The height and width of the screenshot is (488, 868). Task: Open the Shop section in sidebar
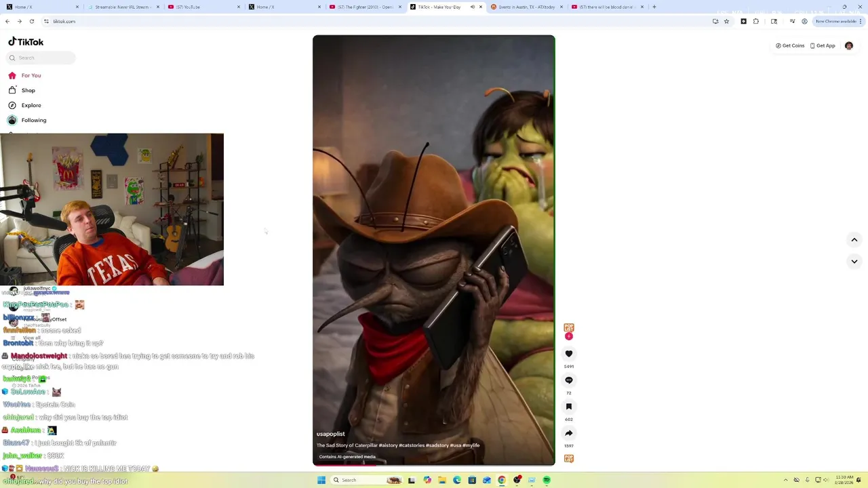coord(22,90)
